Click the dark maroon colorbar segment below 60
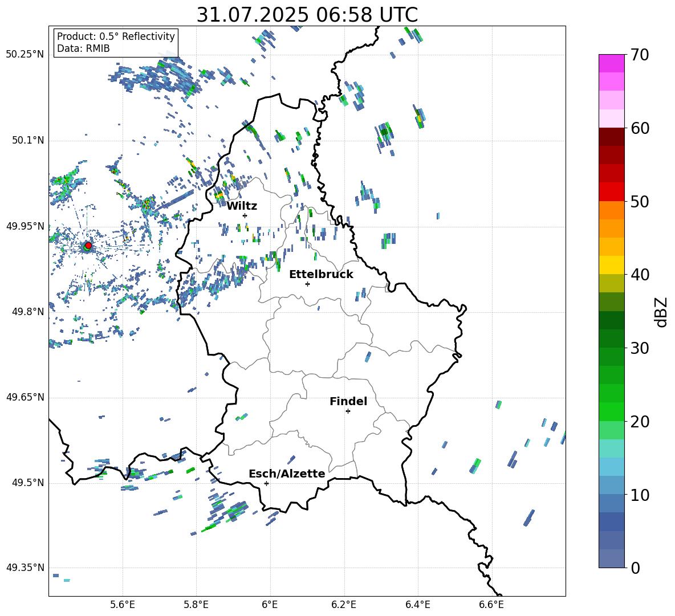This screenshot has width=675, height=616. tap(611, 137)
